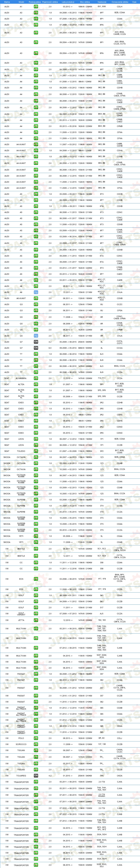Click the 'ALHAMBRA' model cell
The height and width of the screenshot is (868, 140).
pos(21,378)
